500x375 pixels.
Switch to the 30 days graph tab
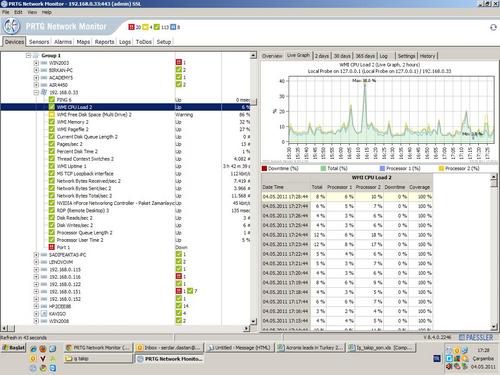point(342,56)
